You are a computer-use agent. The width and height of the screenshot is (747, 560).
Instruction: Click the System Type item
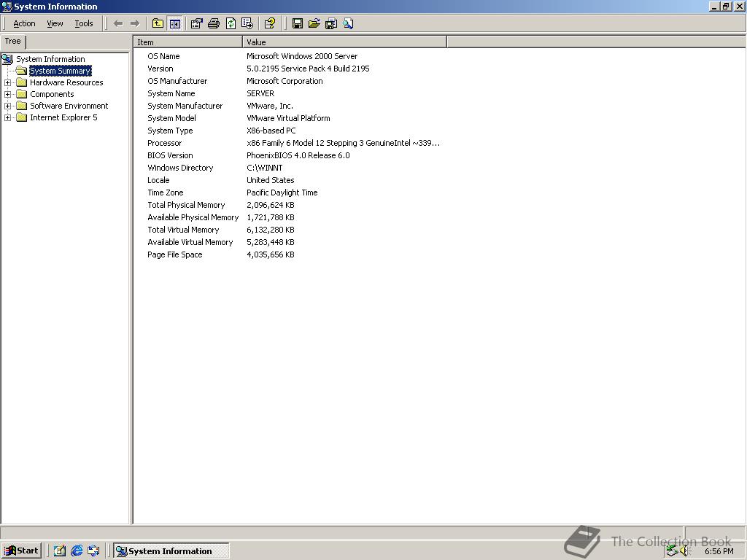point(170,131)
